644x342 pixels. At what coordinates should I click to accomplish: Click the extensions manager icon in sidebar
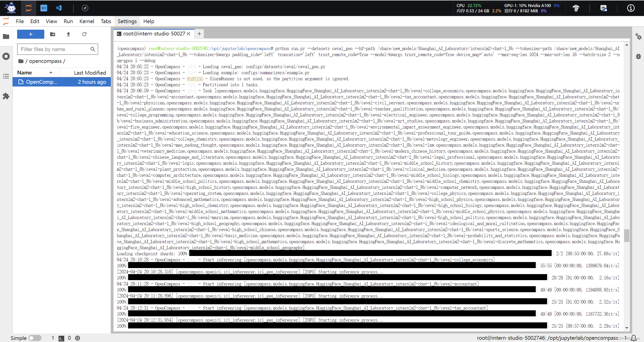pos(6,96)
